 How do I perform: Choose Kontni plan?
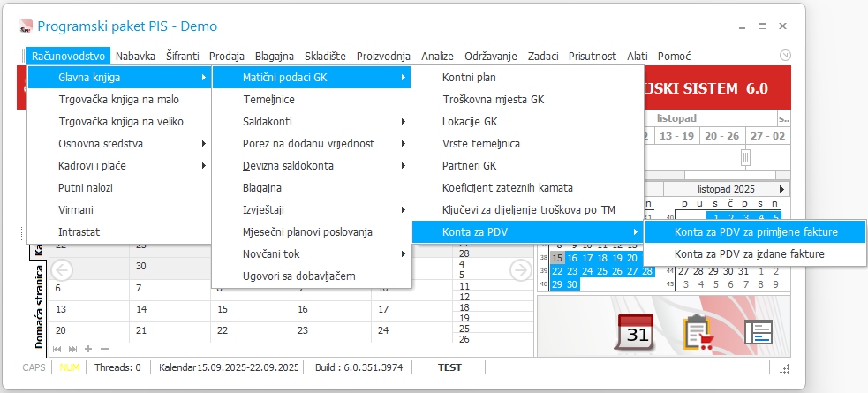pyautogui.click(x=527, y=78)
